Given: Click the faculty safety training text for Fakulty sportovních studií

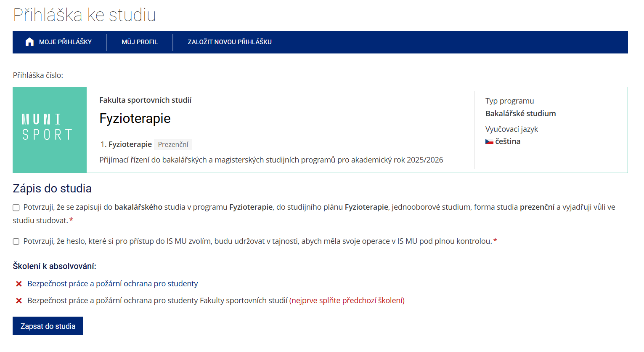Looking at the screenshot, I should (157, 301).
